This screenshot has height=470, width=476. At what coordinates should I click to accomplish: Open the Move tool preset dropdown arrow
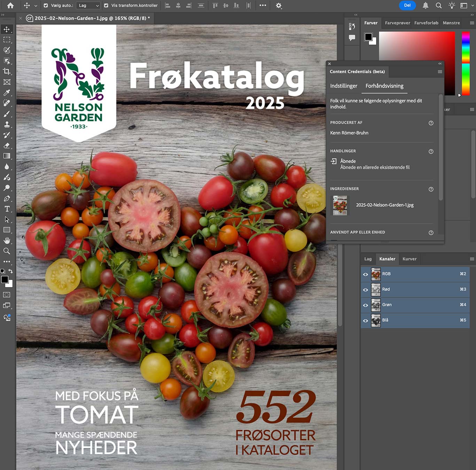click(36, 5)
